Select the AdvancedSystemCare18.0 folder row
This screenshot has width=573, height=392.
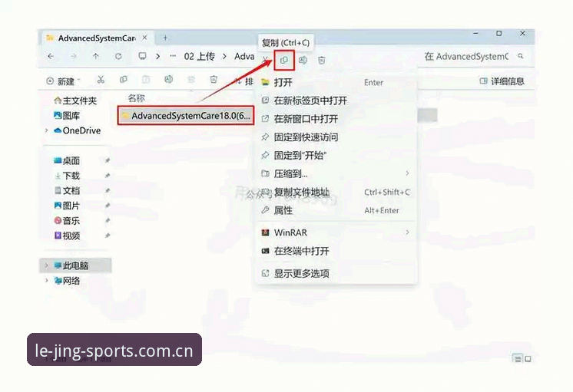pyautogui.click(x=186, y=116)
